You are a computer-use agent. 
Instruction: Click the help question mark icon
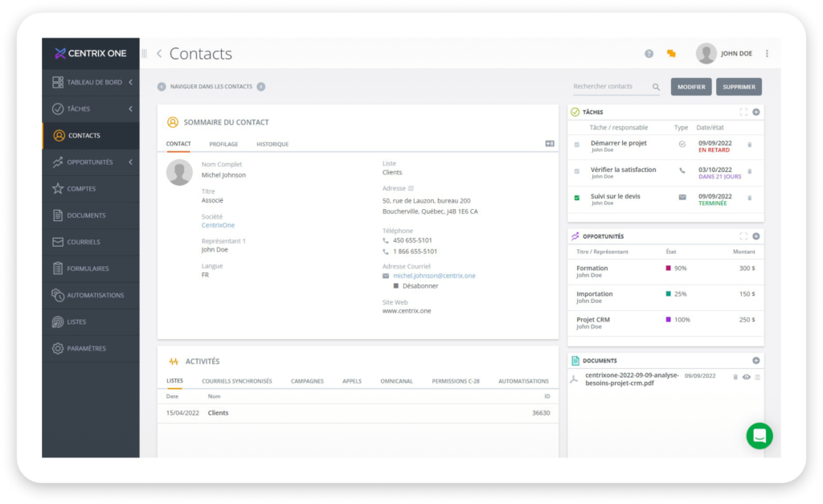coord(649,54)
